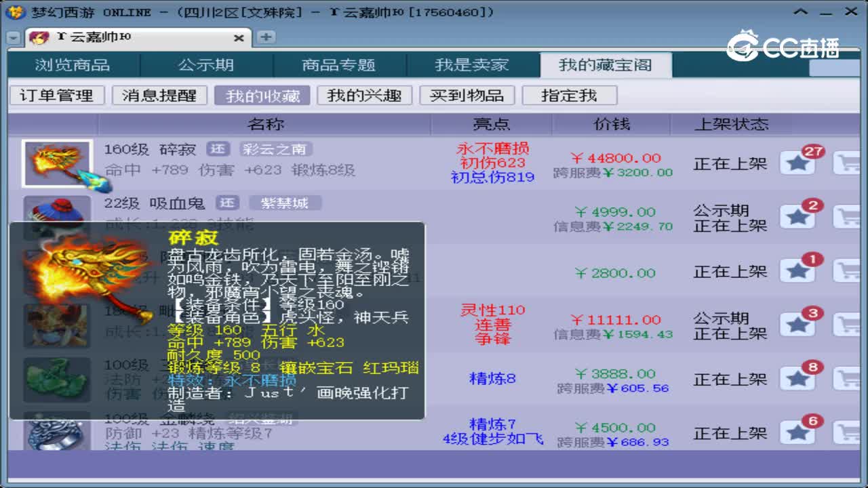Screen dimensions: 868x488
Task: Select the 碎寂 axe weapon thumbnail
Action: pos(57,163)
